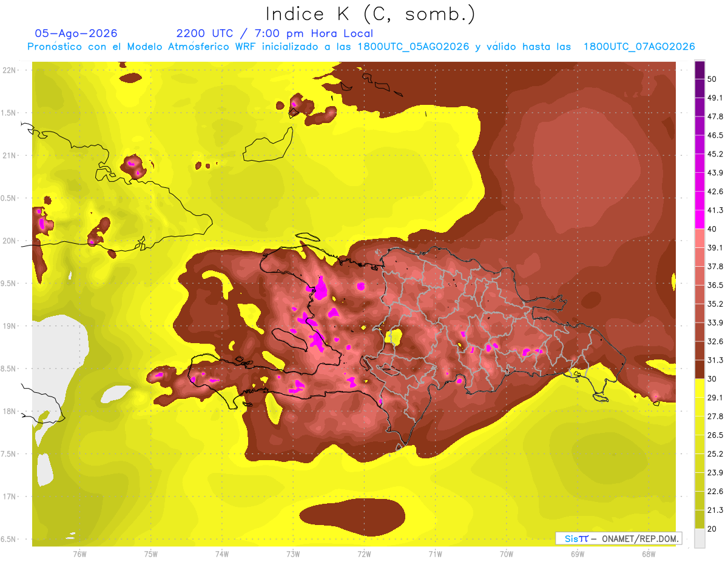Click the longitude label "70W"
Image resolution: width=728 pixels, height=562 pixels.
pyautogui.click(x=507, y=554)
